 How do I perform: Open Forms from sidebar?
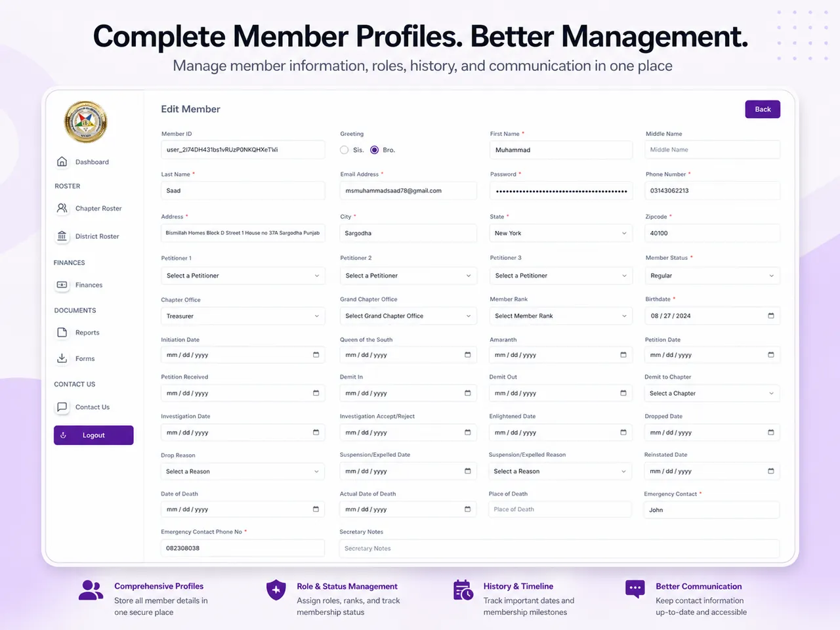tap(85, 358)
